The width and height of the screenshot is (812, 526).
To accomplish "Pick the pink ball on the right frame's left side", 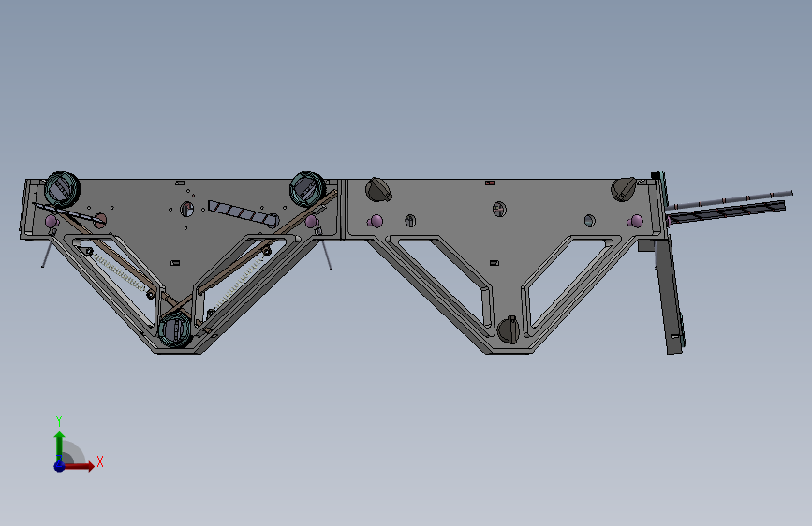I will pos(375,222).
